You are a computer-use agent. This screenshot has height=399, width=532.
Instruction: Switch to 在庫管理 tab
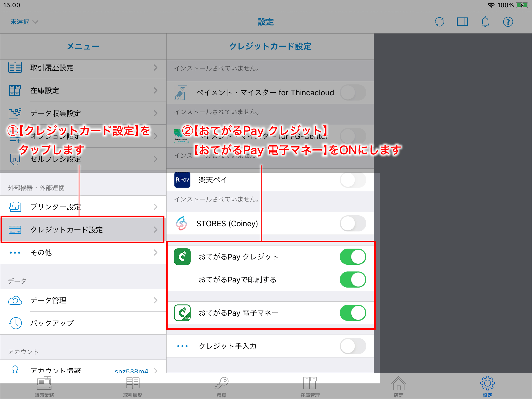pos(310,387)
